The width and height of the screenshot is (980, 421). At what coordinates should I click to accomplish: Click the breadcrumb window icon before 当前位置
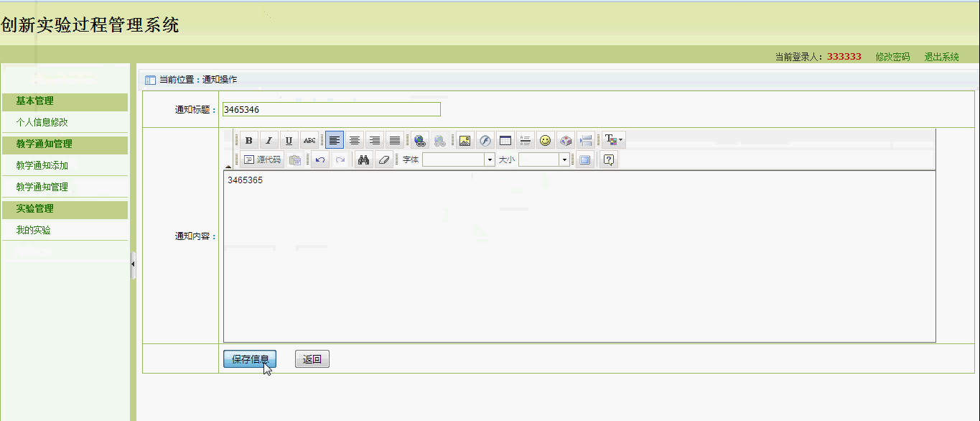[150, 80]
